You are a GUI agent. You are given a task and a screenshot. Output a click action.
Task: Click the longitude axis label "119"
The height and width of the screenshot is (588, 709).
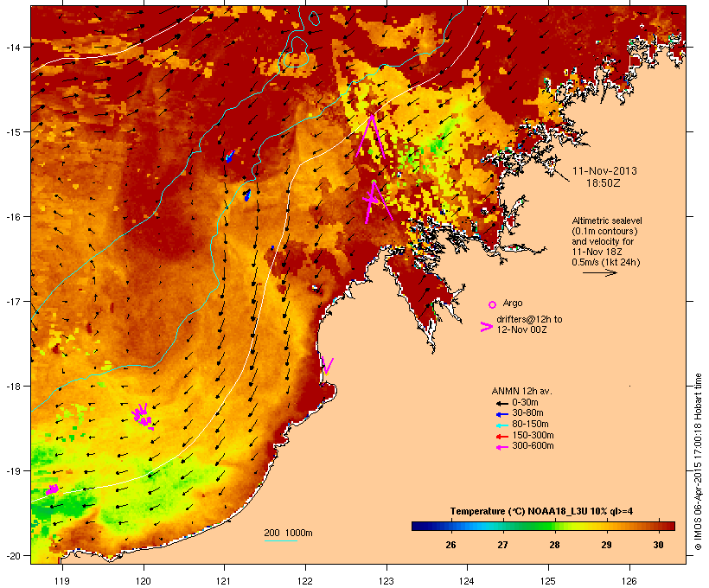coord(62,581)
